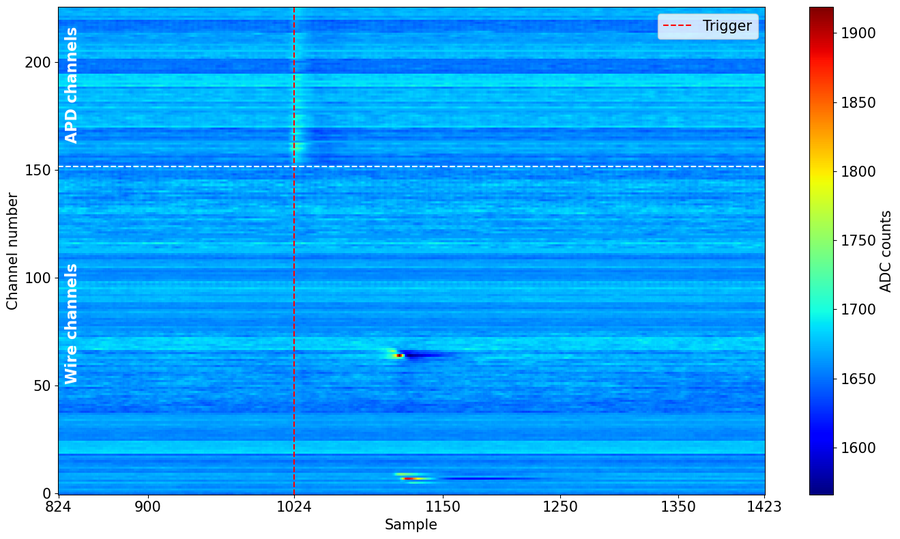900x539 pixels.
Task: Click y-axis tick label 0
Action: point(44,494)
